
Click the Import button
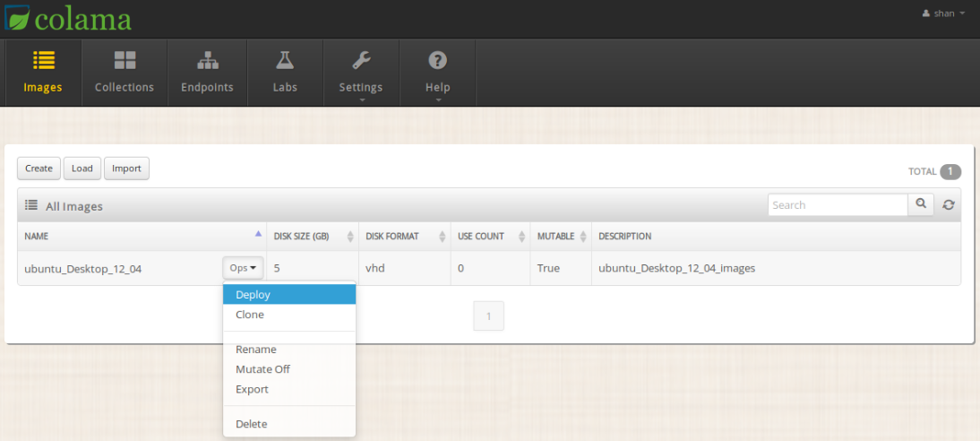tap(127, 169)
